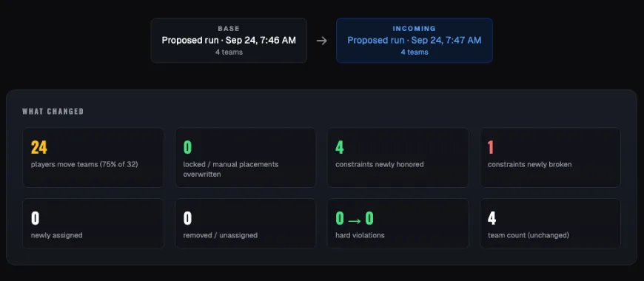Viewport: 644px width, 281px height.
Task: Click the removed / unassigned stat card
Action: [246, 223]
